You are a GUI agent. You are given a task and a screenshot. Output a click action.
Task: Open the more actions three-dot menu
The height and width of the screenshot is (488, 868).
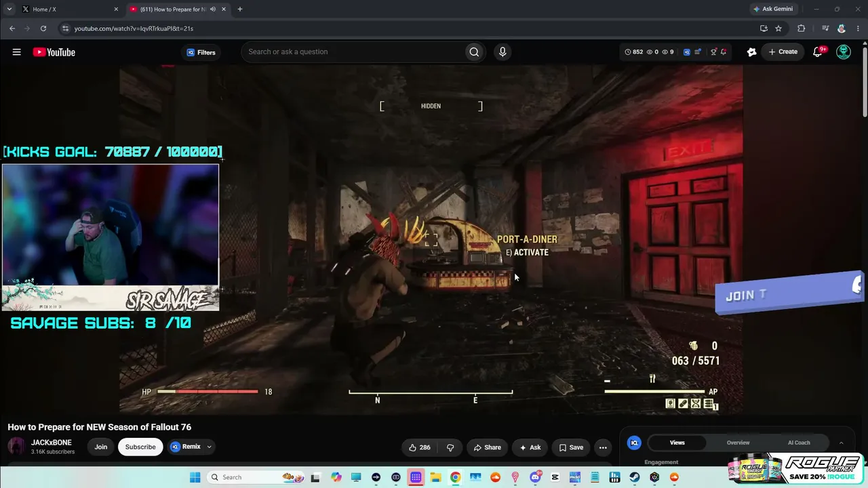coord(603,447)
